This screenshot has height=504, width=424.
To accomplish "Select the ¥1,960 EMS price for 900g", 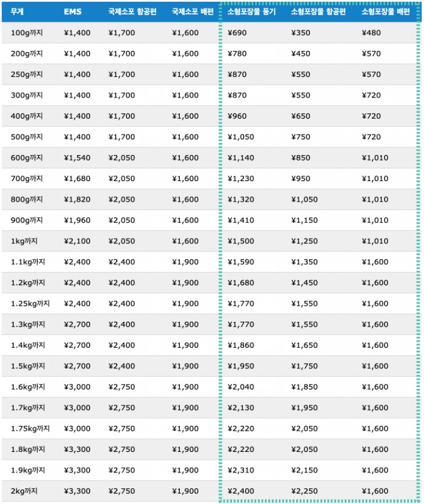I will click(77, 220).
